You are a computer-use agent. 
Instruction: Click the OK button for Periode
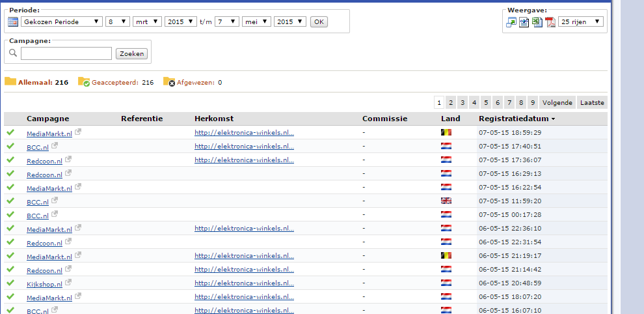tap(319, 21)
